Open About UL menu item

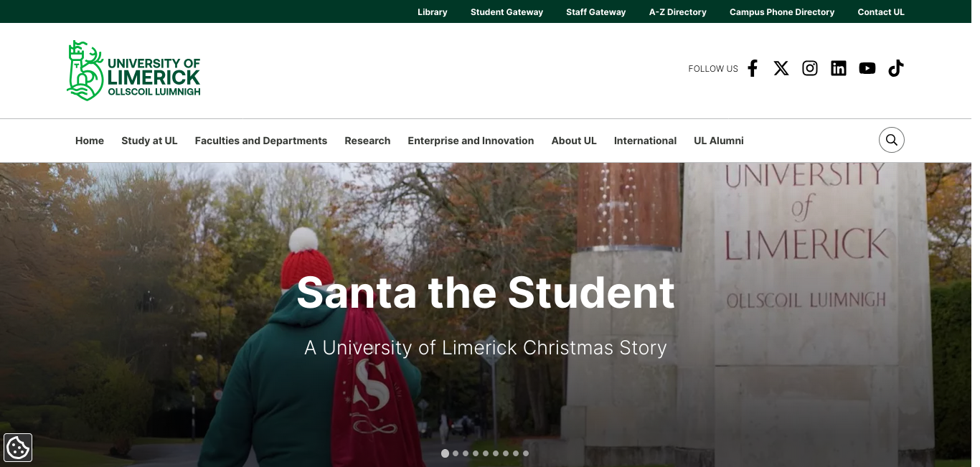coord(574,141)
